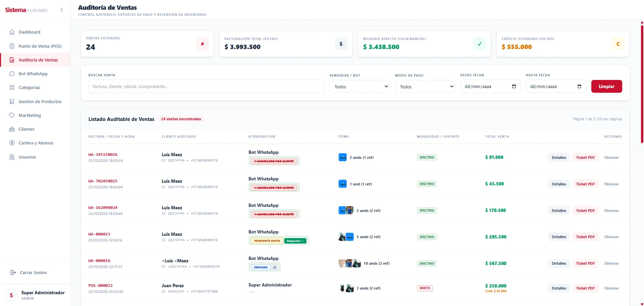The width and height of the screenshot is (644, 306).
Task: Show Detalles for POS-000022
Action: (x=559, y=288)
